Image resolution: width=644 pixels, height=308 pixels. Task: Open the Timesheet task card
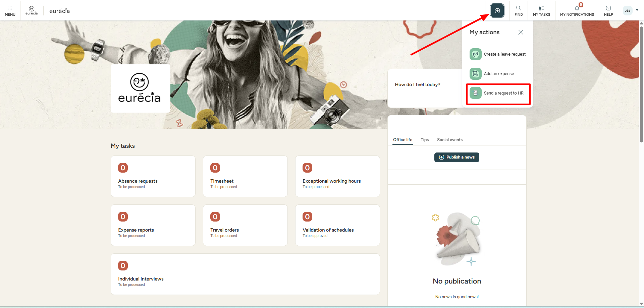click(x=245, y=176)
